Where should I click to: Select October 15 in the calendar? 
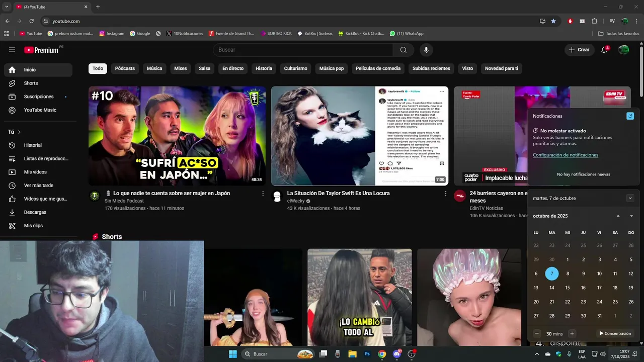coord(568,288)
